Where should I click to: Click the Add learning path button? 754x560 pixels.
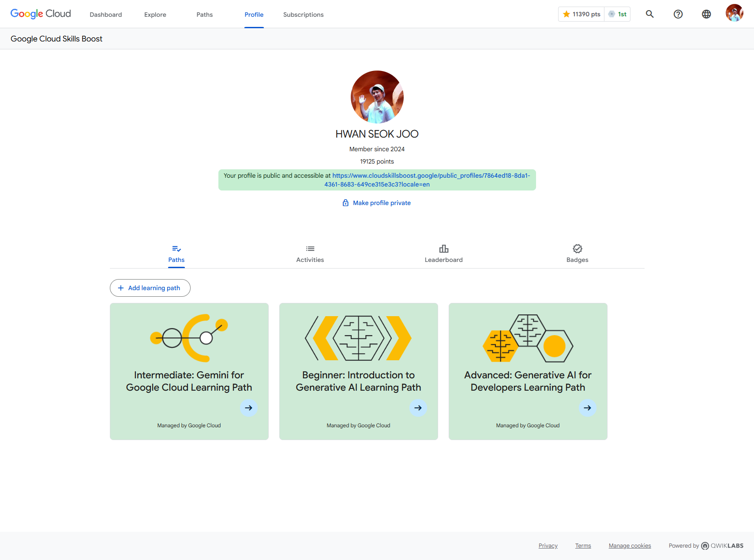[150, 288]
